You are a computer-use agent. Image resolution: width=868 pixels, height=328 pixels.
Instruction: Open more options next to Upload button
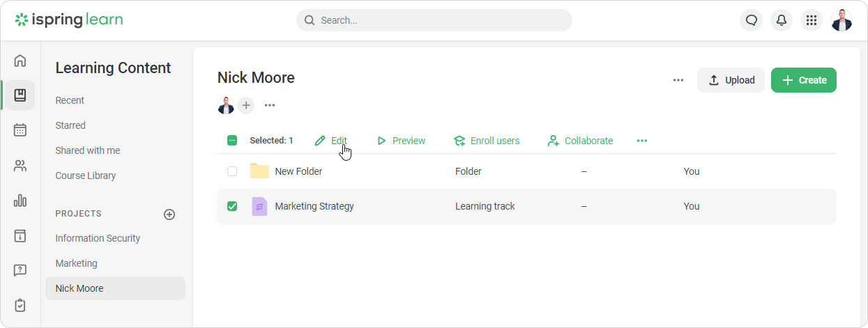pyautogui.click(x=678, y=80)
